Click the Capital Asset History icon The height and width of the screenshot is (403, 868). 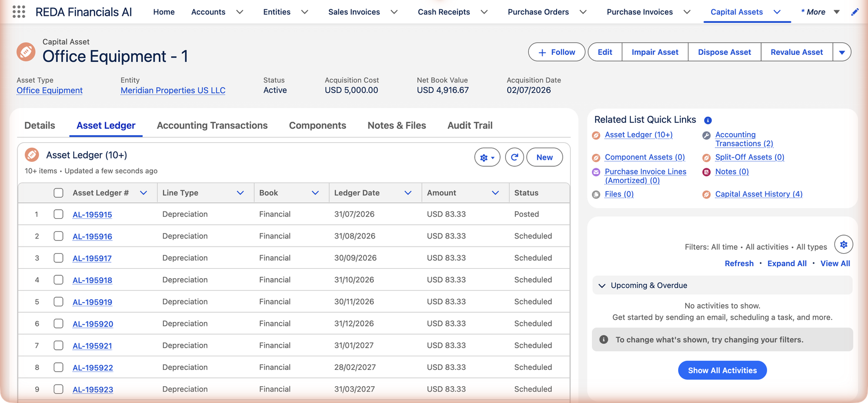[706, 194]
